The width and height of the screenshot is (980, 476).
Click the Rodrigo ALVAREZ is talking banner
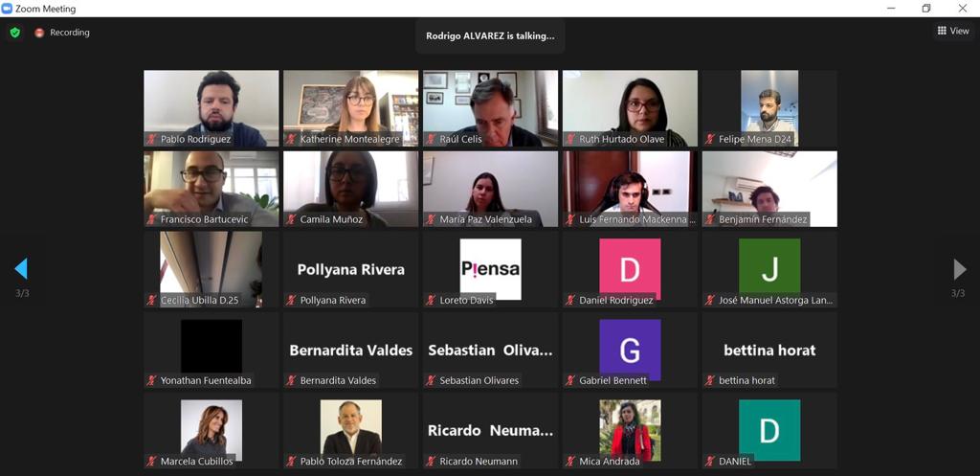coord(490,35)
